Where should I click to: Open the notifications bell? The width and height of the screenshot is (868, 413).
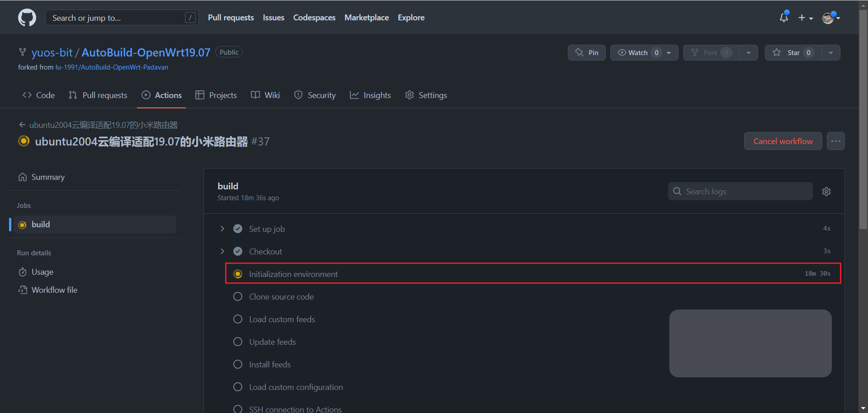[784, 17]
